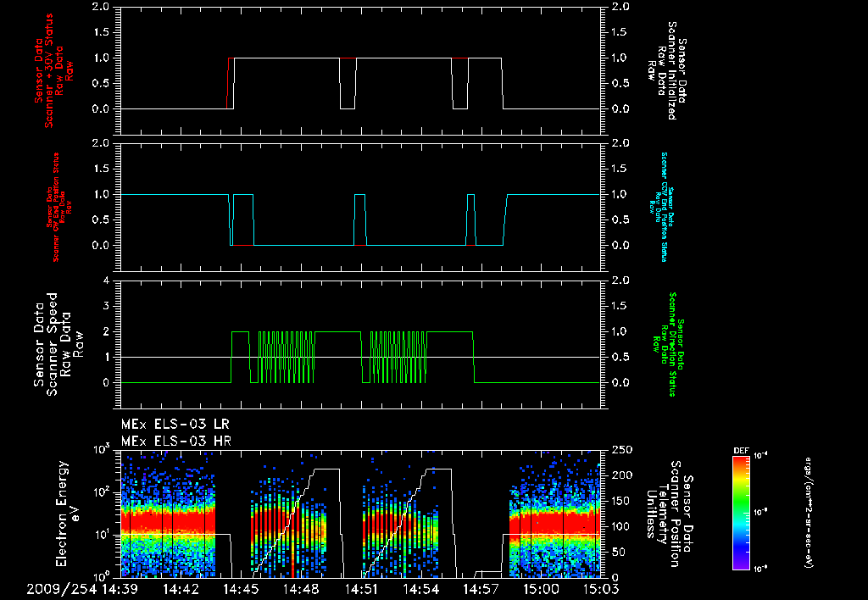Screen dimensions: 868x600
Task: Select the 14:42 time tick label
Action: pyautogui.click(x=181, y=589)
